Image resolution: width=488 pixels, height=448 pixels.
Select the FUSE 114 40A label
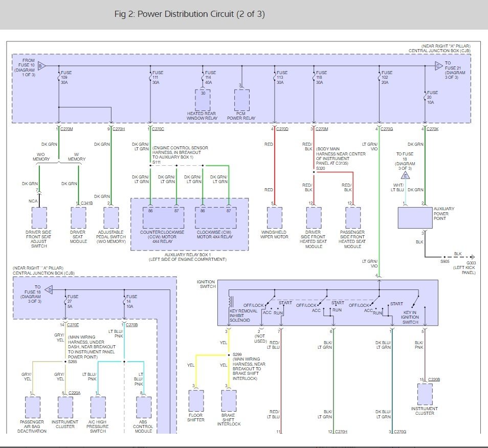tap(210, 77)
